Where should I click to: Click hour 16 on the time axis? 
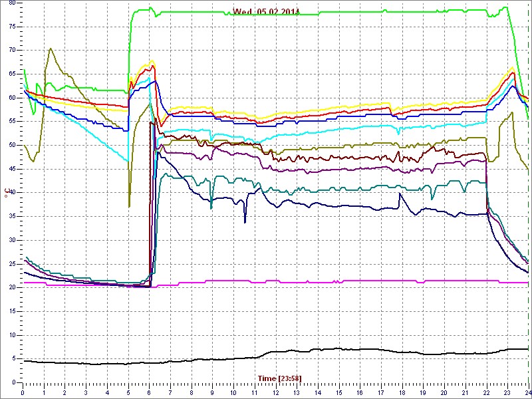click(360, 392)
